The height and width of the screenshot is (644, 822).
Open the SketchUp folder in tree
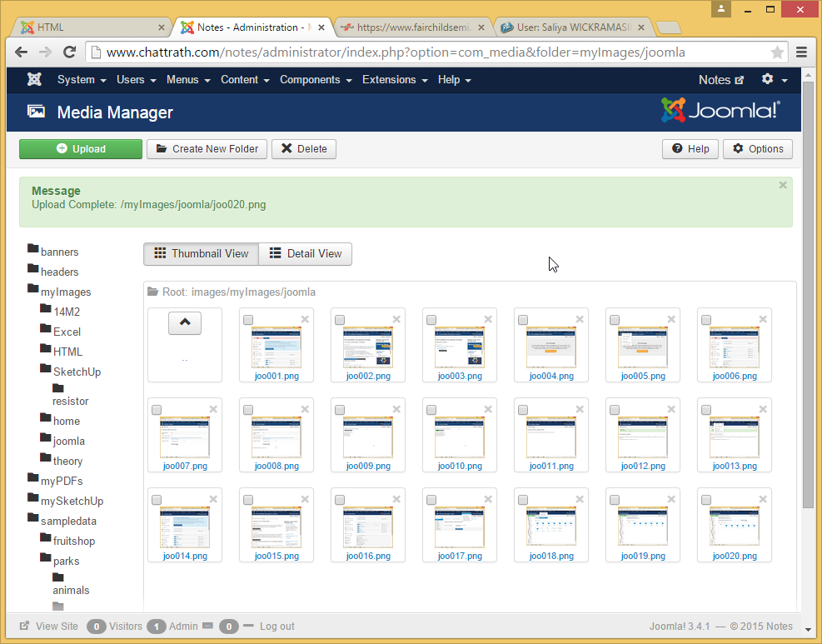click(77, 372)
